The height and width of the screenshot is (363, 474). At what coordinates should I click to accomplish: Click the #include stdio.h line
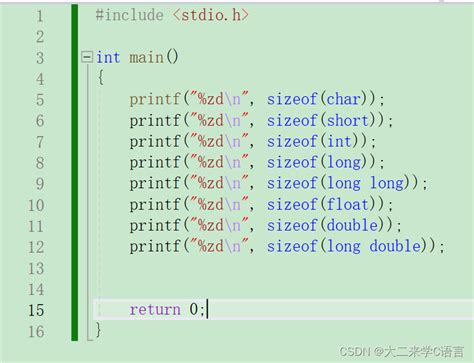point(172,15)
